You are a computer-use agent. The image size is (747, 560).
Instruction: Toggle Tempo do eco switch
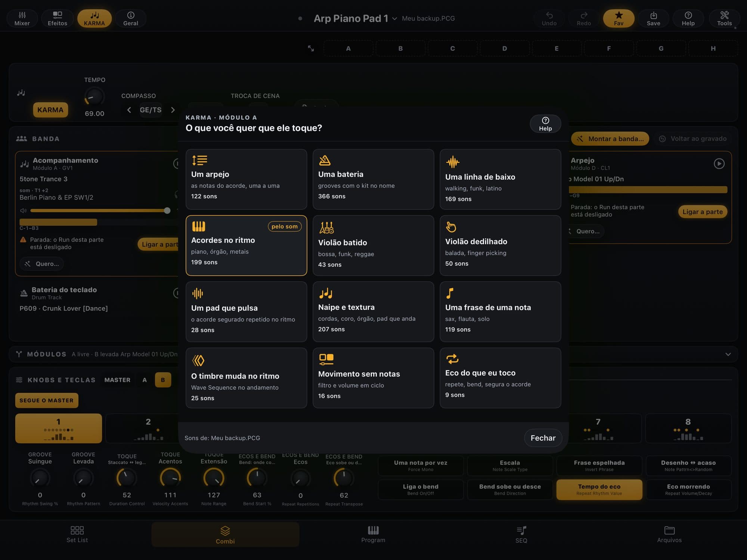(x=599, y=489)
